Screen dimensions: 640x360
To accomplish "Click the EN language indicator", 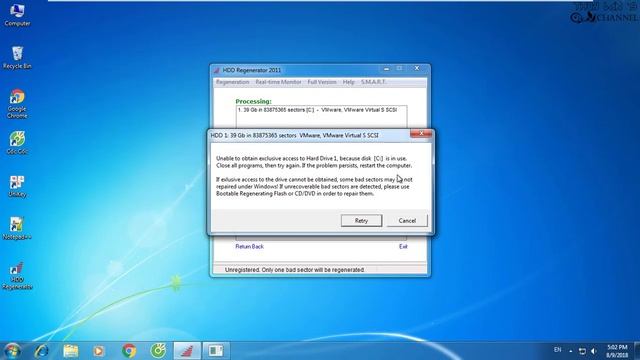I will coord(558,350).
